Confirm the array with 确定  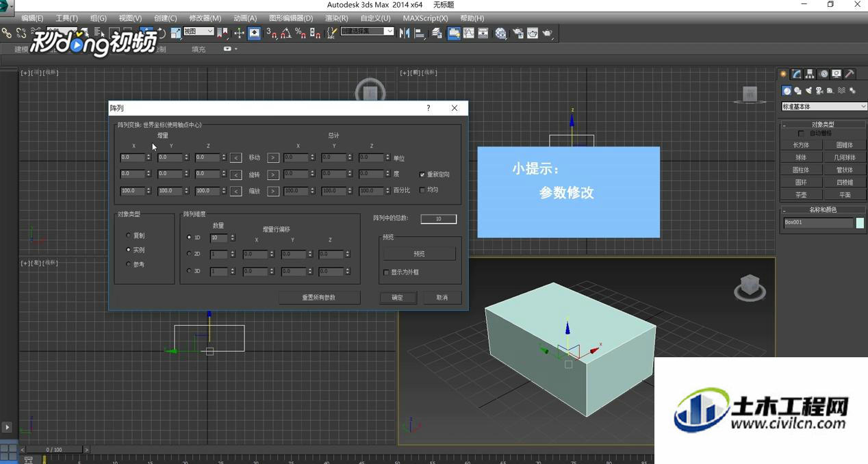tap(398, 298)
